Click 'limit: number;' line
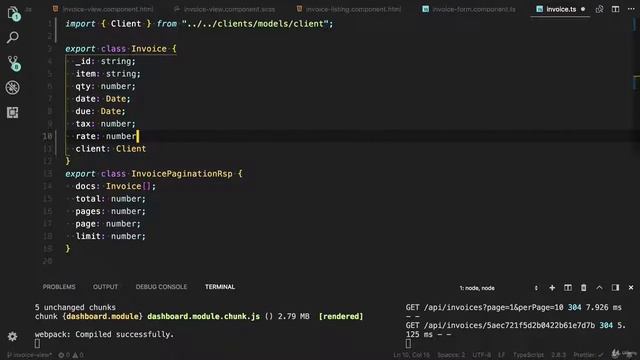This screenshot has width=640, height=360. [x=111, y=236]
